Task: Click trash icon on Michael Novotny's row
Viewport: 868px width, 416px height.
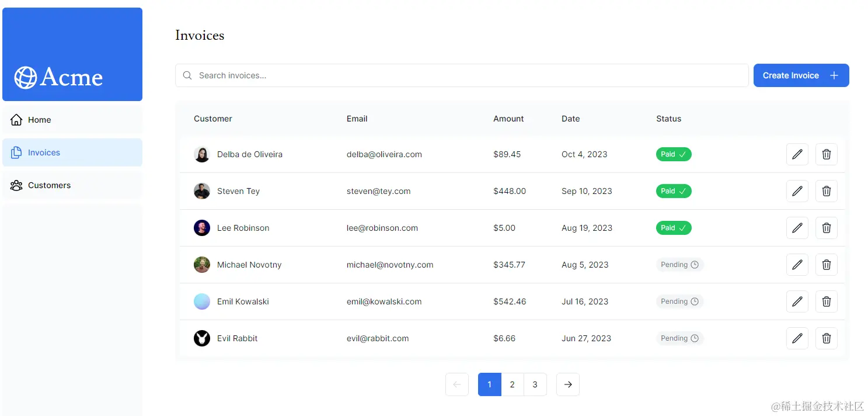Action: pos(826,265)
